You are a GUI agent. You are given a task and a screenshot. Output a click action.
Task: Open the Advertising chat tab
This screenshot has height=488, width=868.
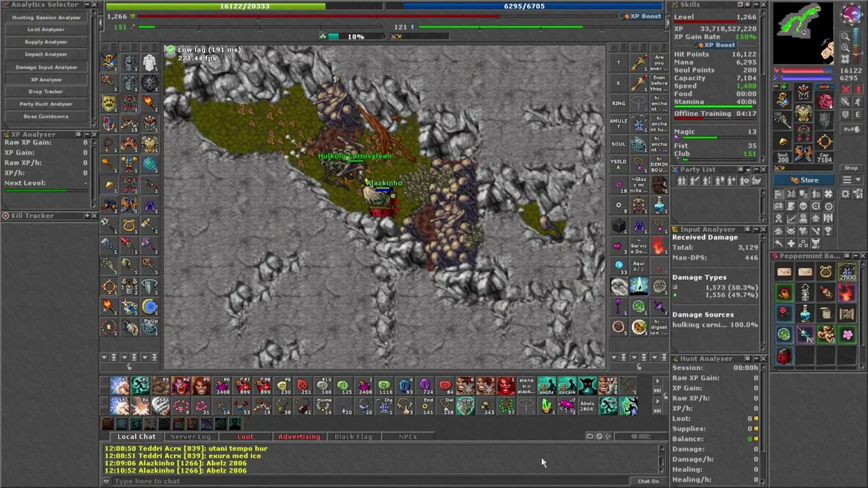[299, 437]
